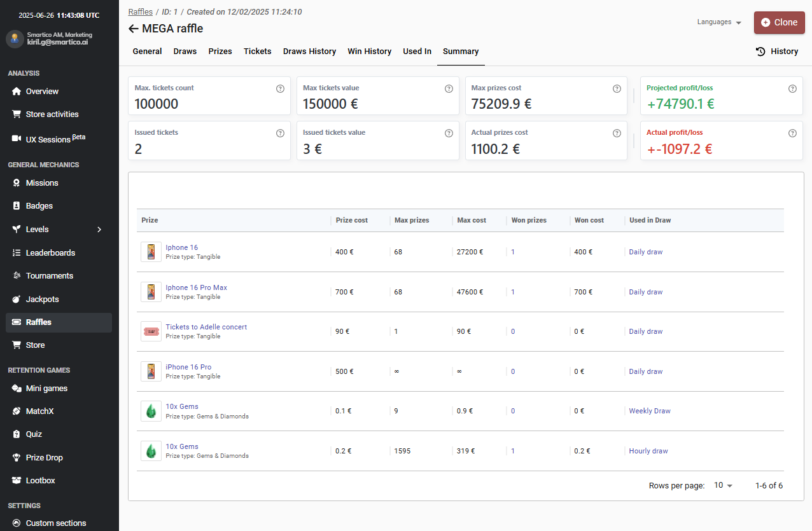
Task: Go to Prize Drop in sidebar
Action: [44, 457]
